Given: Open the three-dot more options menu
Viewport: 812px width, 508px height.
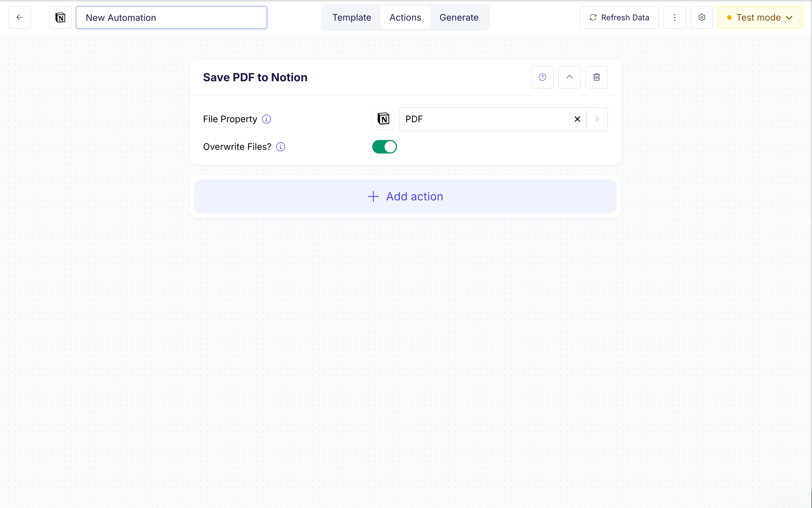Looking at the screenshot, I should tap(675, 17).
